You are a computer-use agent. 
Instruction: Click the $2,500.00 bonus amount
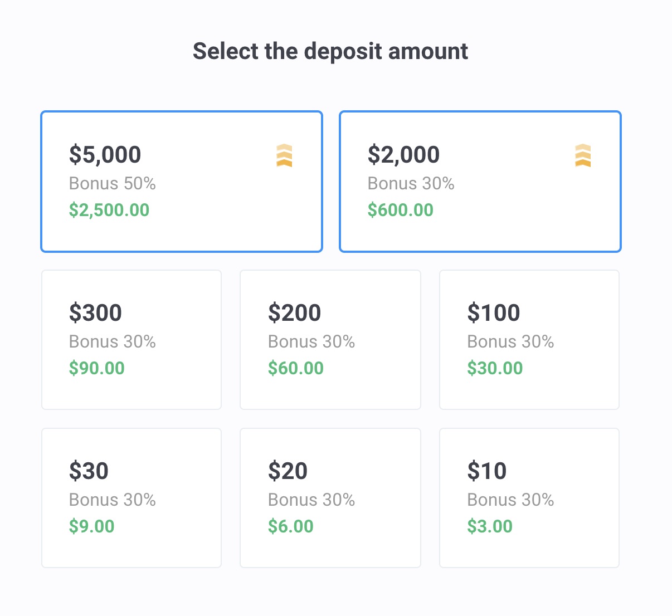pyautogui.click(x=109, y=210)
